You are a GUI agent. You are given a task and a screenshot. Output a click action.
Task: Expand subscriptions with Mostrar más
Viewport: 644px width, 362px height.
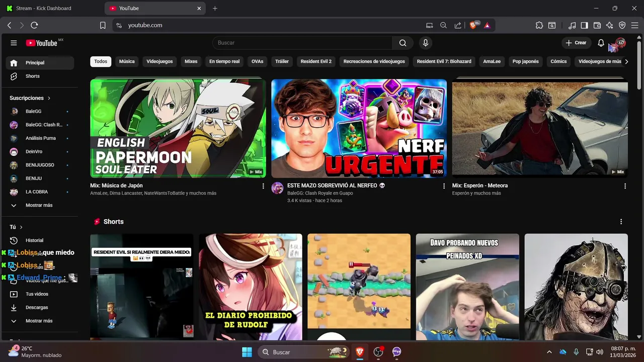(x=40, y=205)
